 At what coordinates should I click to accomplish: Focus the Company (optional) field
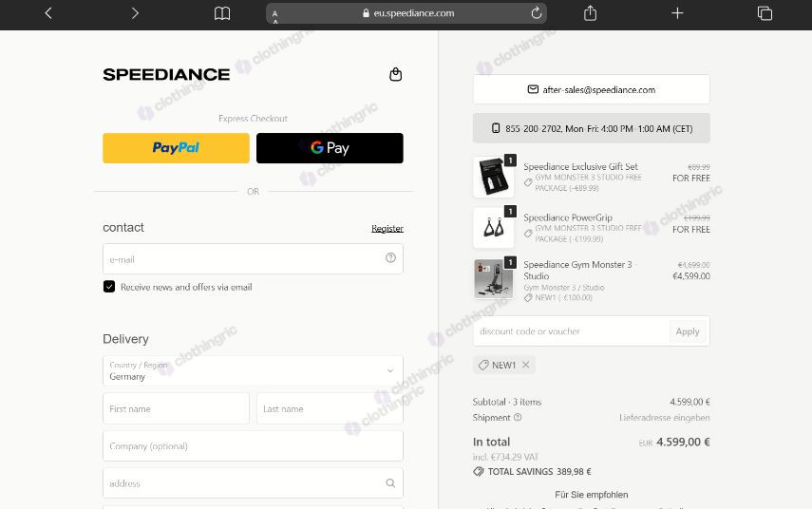253,445
